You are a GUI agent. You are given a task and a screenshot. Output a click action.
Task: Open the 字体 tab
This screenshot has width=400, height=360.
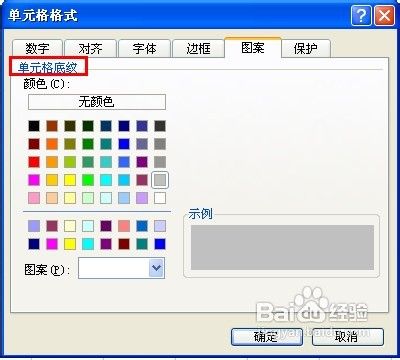point(144,49)
